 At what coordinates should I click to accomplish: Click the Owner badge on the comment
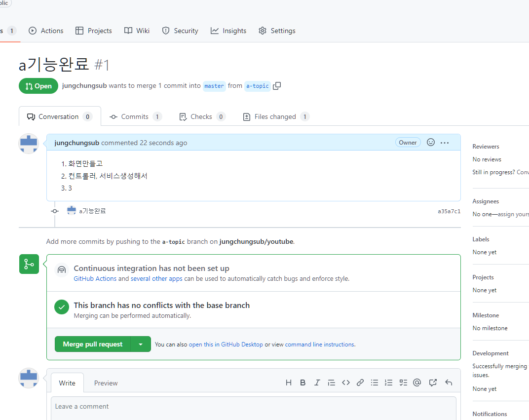[x=408, y=142]
